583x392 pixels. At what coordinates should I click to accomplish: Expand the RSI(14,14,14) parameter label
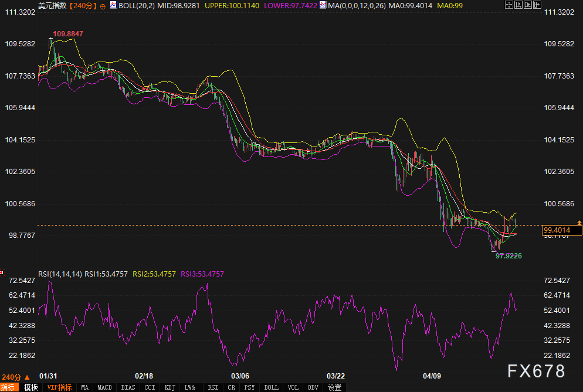click(x=60, y=274)
